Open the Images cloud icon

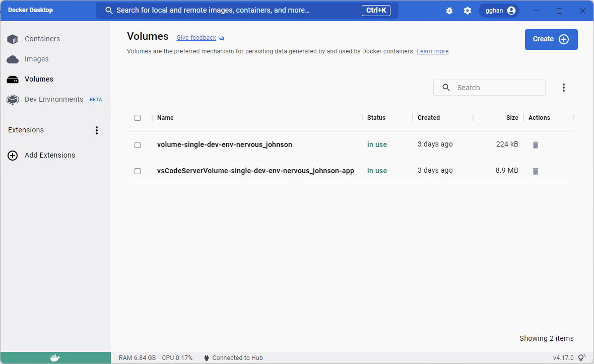[x=13, y=59]
